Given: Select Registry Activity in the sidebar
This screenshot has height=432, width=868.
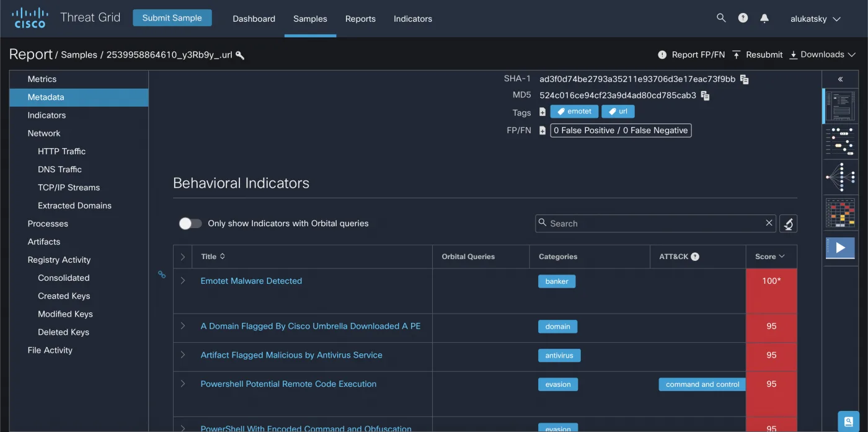Looking at the screenshot, I should tap(79, 260).
